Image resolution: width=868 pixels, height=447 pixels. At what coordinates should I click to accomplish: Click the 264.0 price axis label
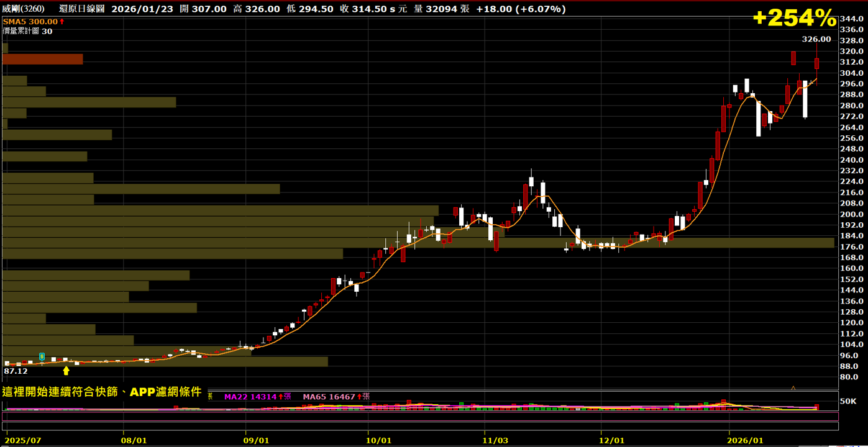851,127
